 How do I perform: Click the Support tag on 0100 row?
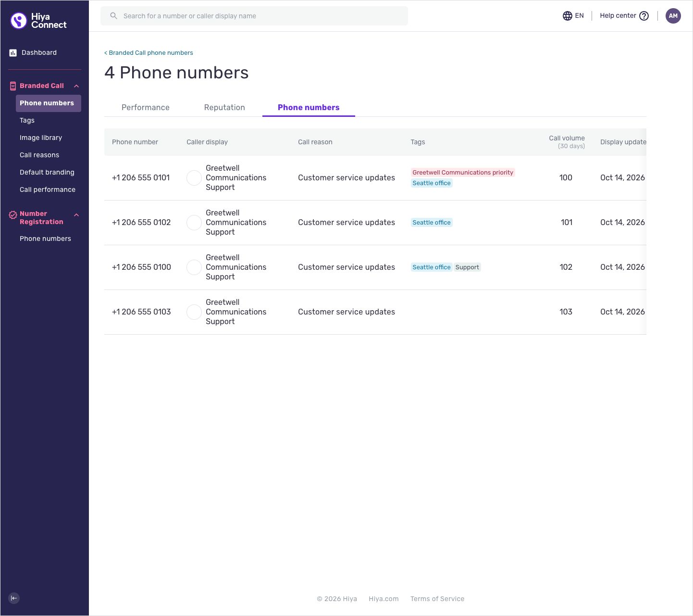tap(467, 267)
